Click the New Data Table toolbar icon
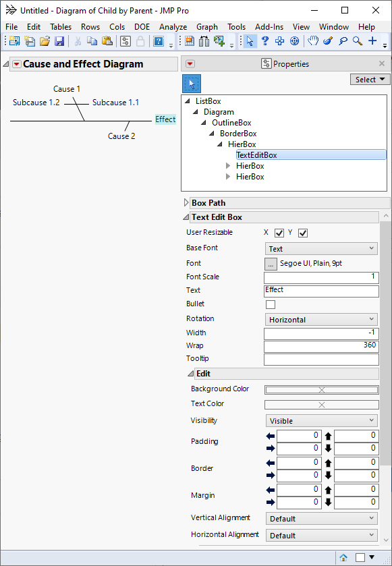 point(14,41)
